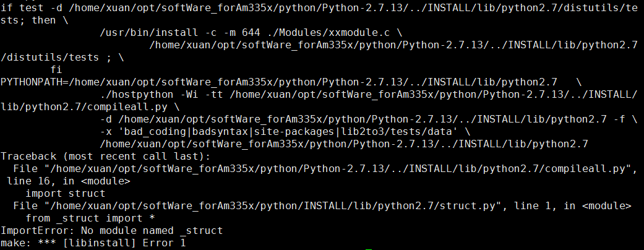Image resolution: width=644 pixels, height=250 pixels.
Task: Click the './hostpython -Wi -tt' command text
Action: (161, 95)
